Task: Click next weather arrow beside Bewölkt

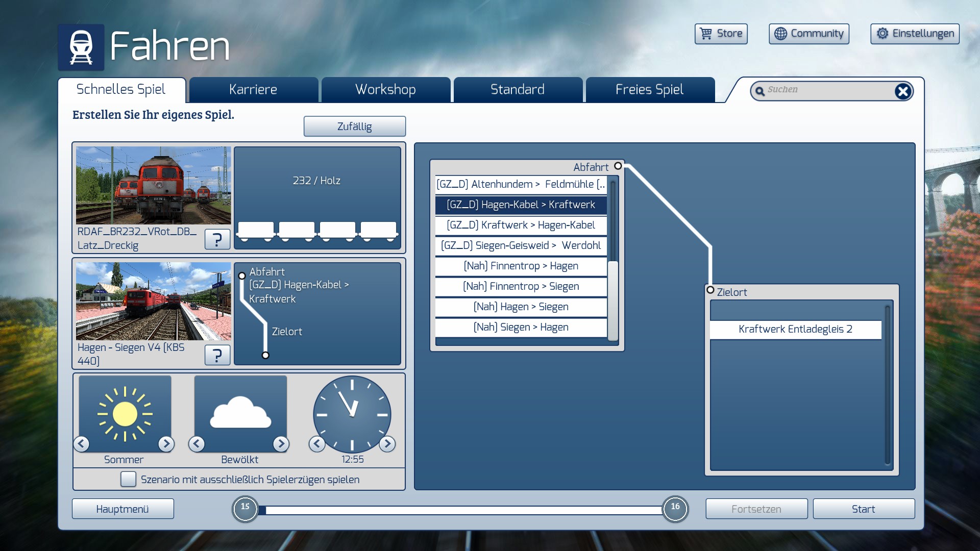Action: pyautogui.click(x=281, y=444)
